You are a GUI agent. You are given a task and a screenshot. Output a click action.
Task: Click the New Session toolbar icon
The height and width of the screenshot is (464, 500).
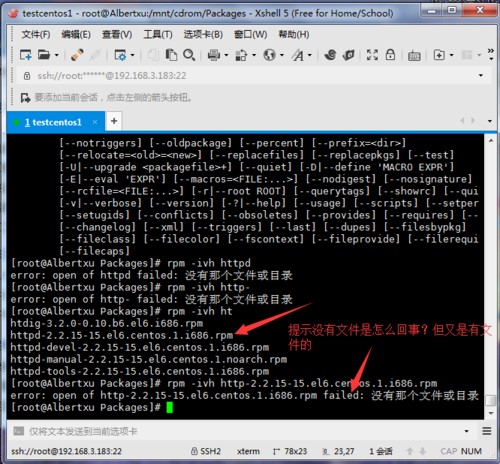point(26,55)
